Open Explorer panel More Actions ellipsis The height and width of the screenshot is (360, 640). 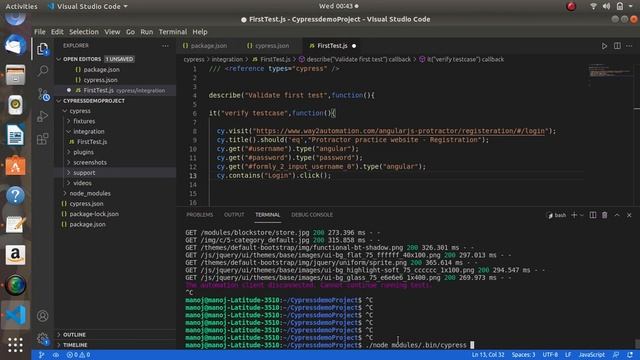tap(165, 46)
